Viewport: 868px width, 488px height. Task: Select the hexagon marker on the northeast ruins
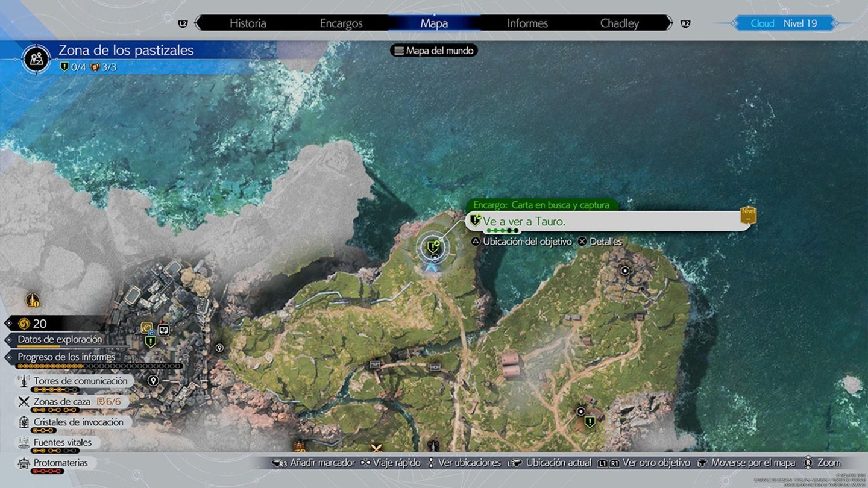pos(626,271)
